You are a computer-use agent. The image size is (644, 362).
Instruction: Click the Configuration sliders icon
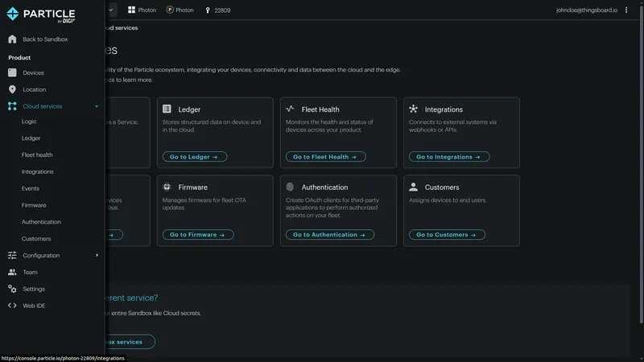point(12,255)
